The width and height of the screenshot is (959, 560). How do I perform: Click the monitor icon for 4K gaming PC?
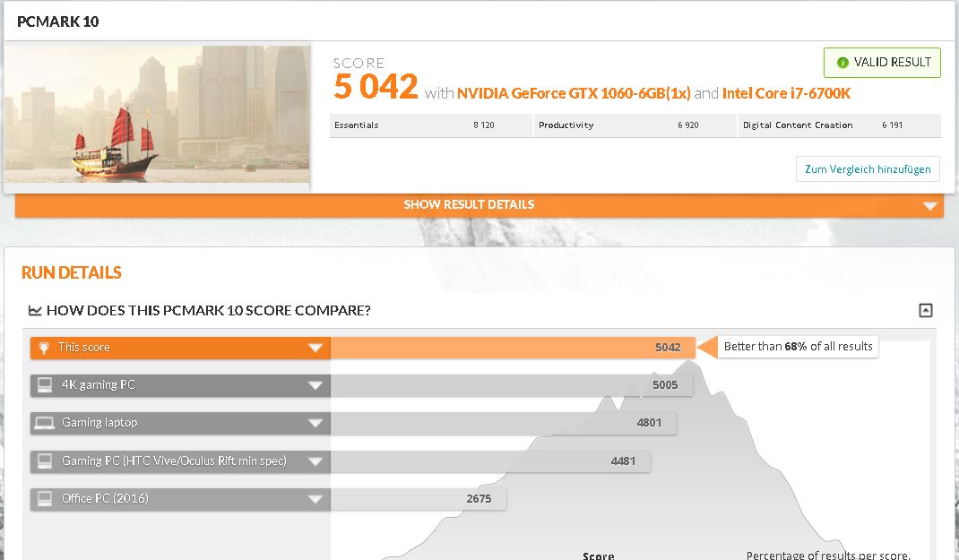pyautogui.click(x=45, y=385)
